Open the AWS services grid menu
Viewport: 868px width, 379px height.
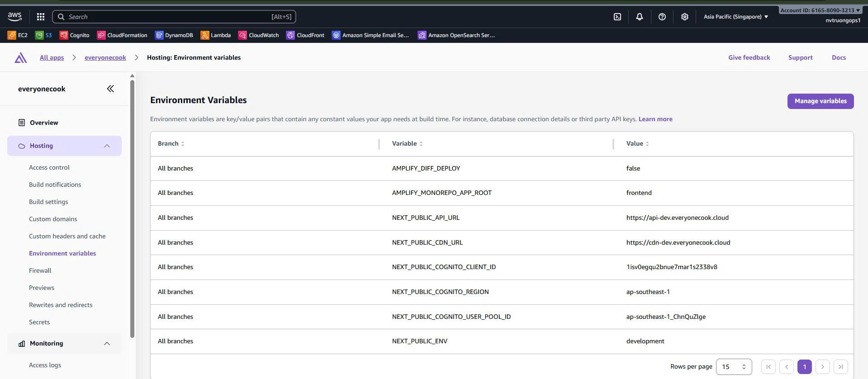41,17
